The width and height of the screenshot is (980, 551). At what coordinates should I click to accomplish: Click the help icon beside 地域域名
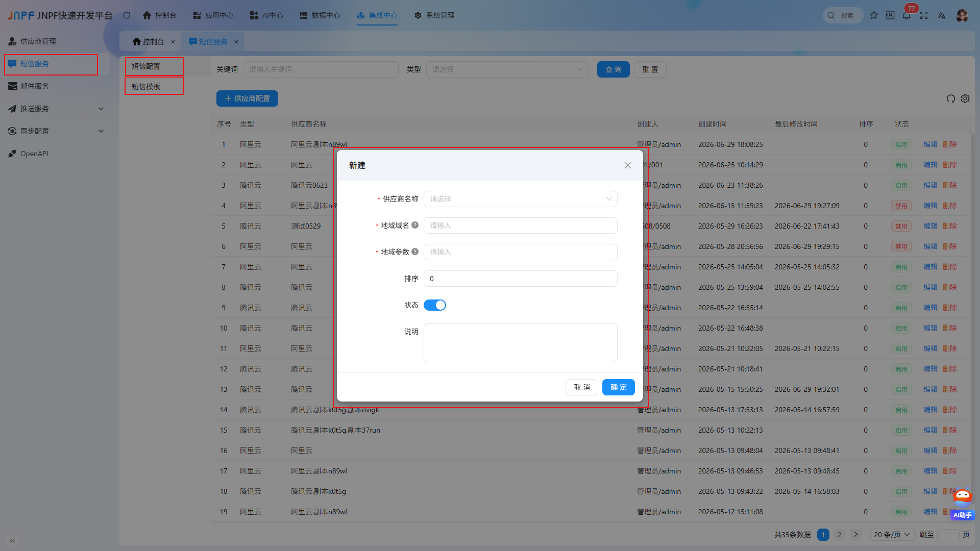(x=415, y=225)
